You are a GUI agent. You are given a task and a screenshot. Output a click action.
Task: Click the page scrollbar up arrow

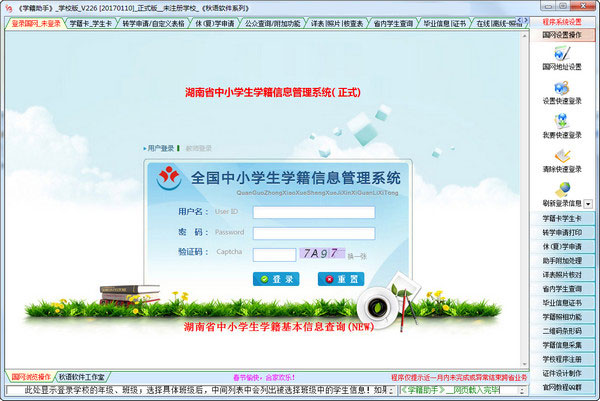[524, 36]
